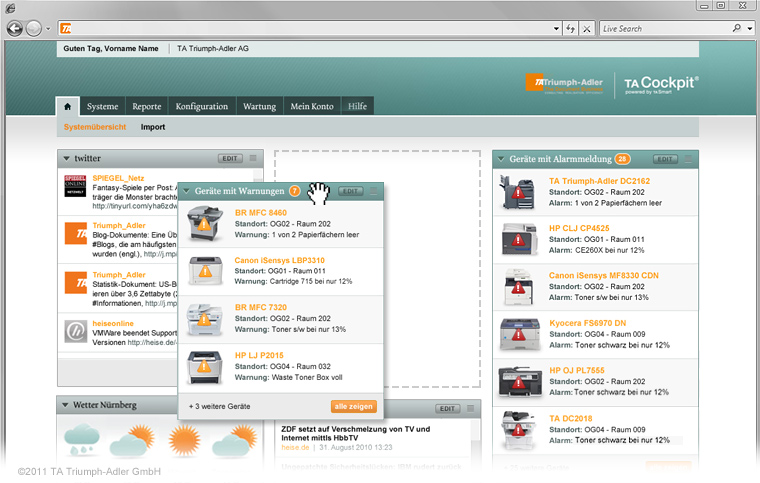The height and width of the screenshot is (483, 760).
Task: Open the TA DC2018 device link
Action: coord(570,419)
